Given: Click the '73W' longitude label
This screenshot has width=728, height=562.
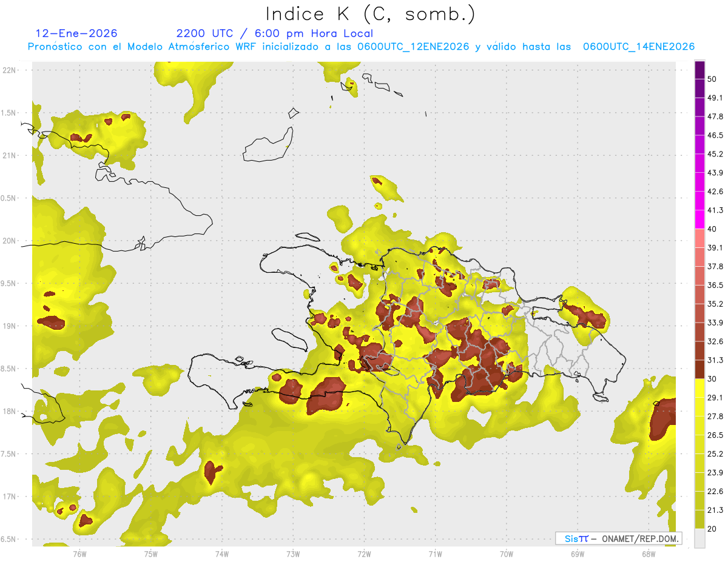Looking at the screenshot, I should pos(293,553).
